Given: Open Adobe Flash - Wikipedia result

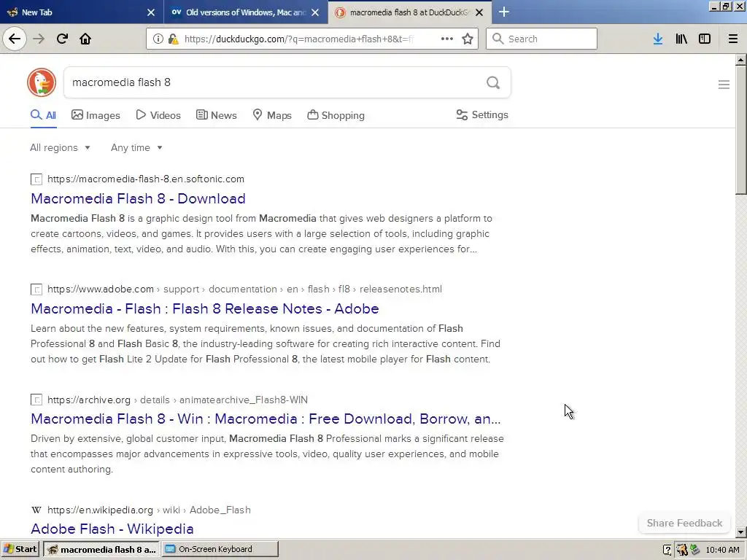Looking at the screenshot, I should [112, 529].
